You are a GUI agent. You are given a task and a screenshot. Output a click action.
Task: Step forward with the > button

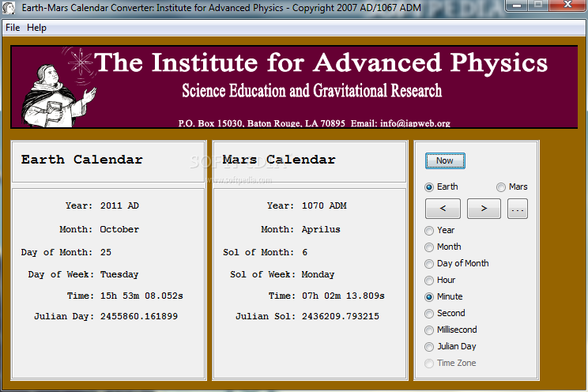(484, 209)
